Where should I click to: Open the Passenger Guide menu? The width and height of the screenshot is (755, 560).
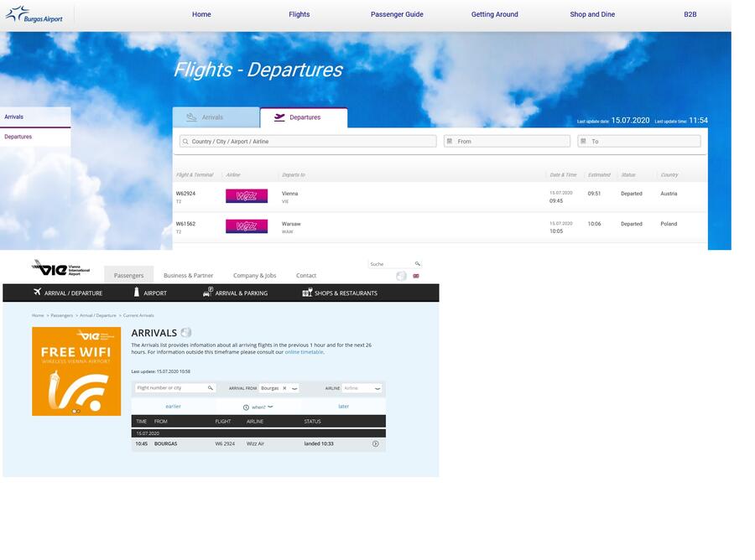click(397, 14)
